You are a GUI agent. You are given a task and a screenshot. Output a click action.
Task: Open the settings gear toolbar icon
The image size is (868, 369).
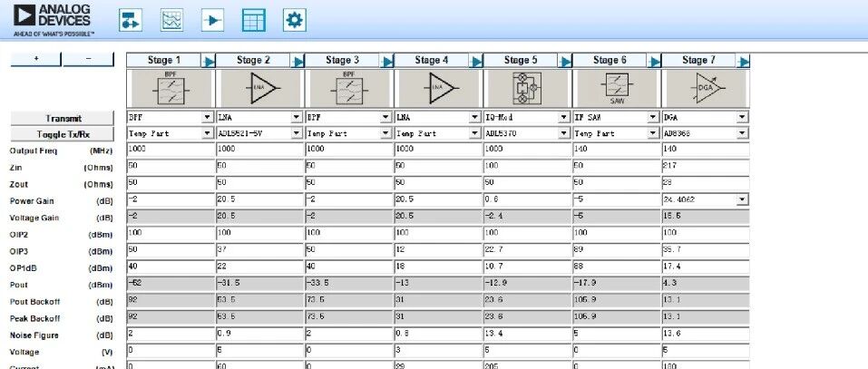point(295,21)
